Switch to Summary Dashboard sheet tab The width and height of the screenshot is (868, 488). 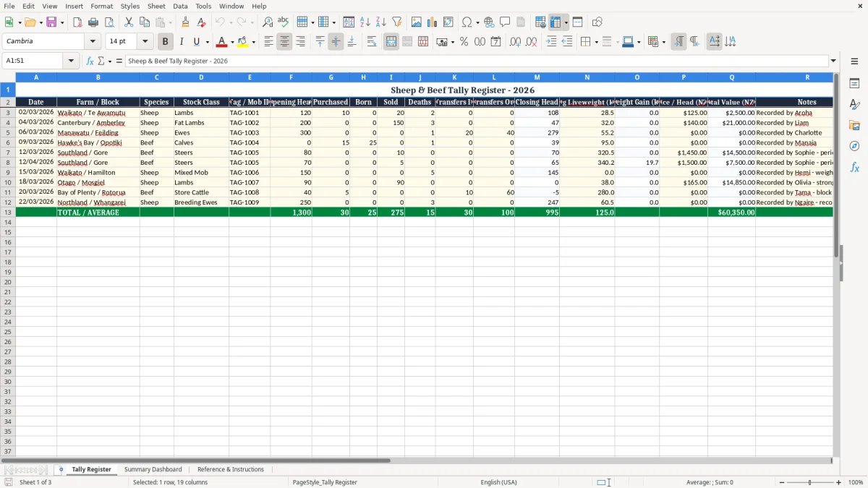pos(153,469)
